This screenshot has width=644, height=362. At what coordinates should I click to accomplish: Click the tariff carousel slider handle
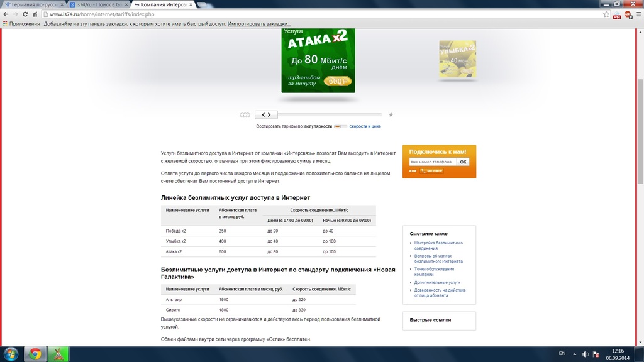pos(266,114)
